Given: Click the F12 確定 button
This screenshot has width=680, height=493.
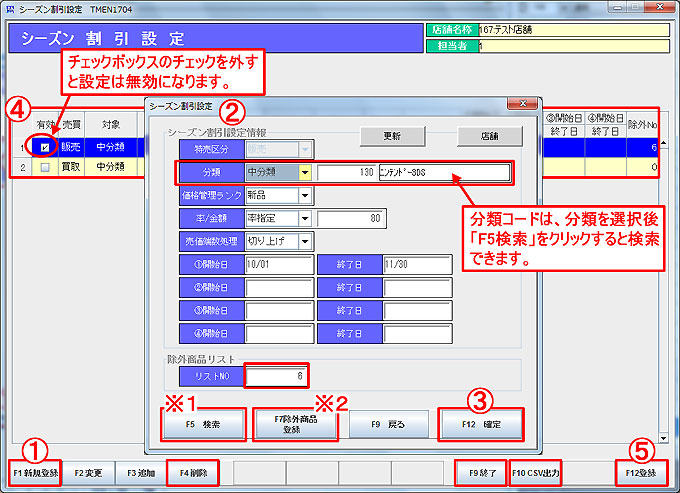Looking at the screenshot, I should tap(481, 424).
